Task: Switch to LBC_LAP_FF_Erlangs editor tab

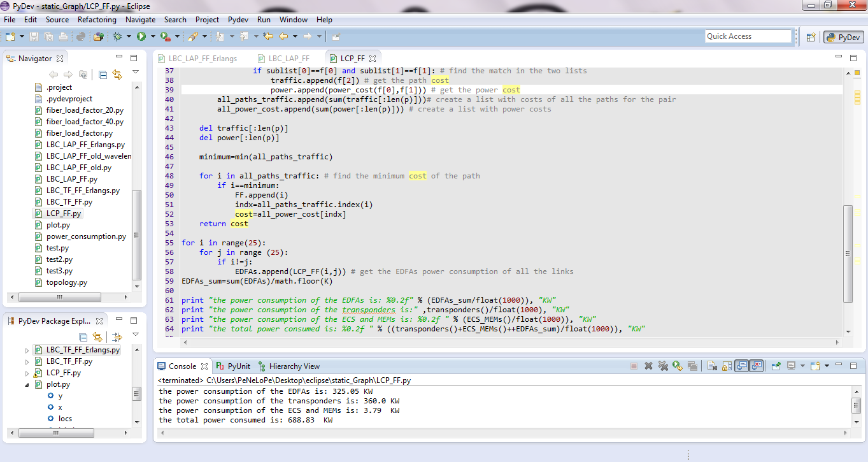Action: [198, 59]
